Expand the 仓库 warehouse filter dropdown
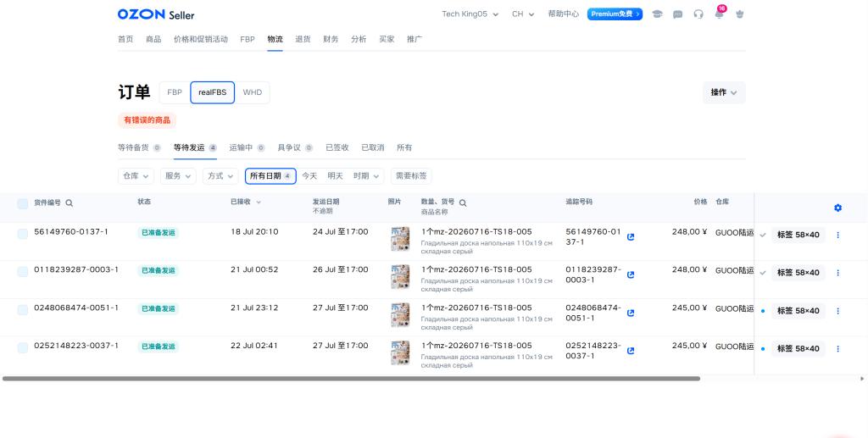The image size is (868, 438). [136, 176]
